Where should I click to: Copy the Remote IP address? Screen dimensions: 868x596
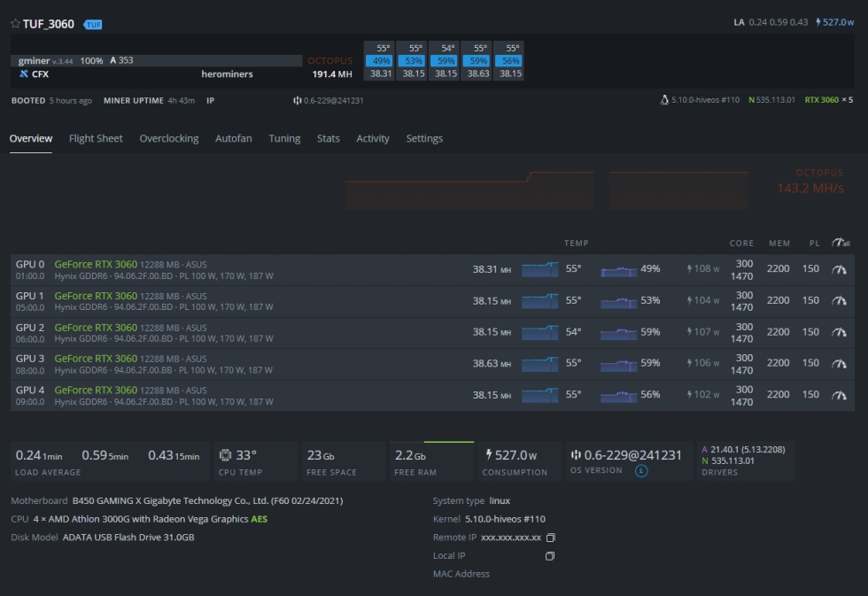pyautogui.click(x=550, y=538)
